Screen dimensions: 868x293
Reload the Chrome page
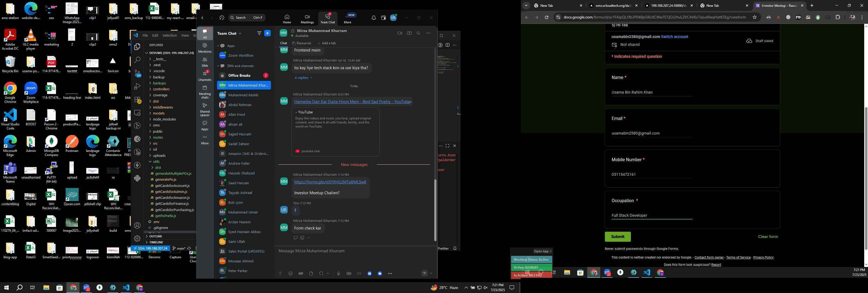[x=547, y=18]
